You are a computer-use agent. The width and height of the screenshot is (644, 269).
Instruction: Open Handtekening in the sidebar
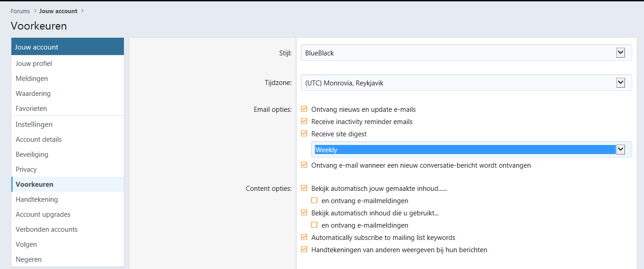37,199
